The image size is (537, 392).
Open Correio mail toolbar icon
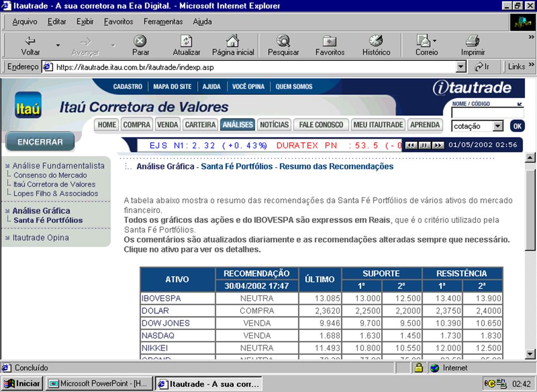[427, 45]
